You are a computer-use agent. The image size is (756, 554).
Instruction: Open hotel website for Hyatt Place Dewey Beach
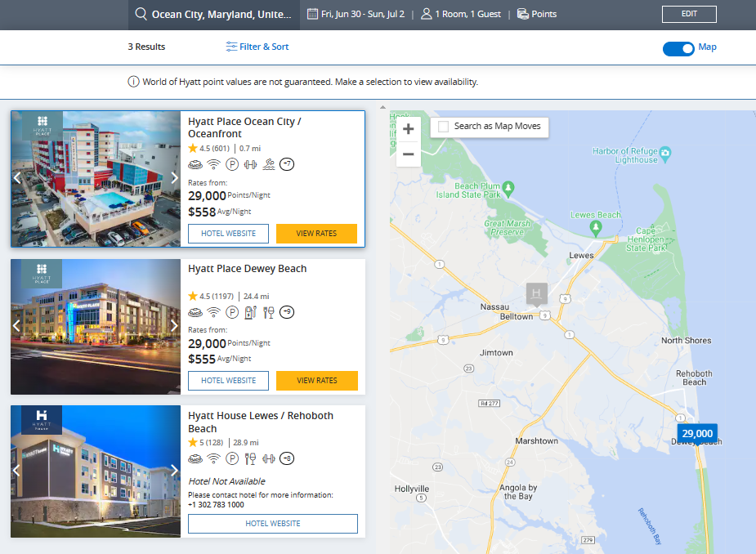(x=229, y=381)
